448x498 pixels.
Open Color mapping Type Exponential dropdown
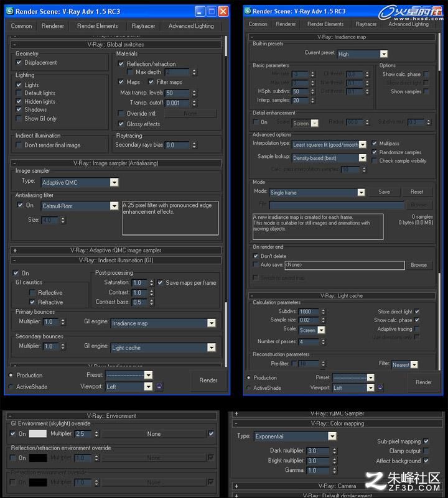pos(332,436)
